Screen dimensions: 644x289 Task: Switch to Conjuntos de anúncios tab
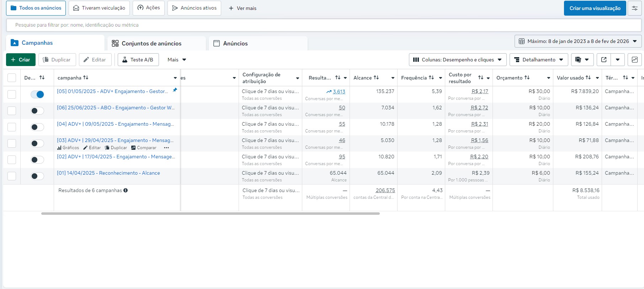pyautogui.click(x=151, y=43)
